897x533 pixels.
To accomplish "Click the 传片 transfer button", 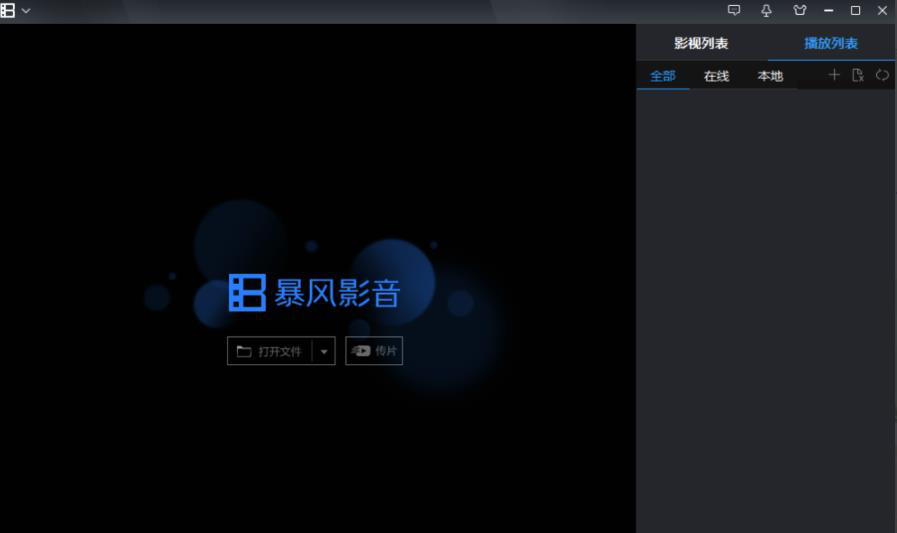I will pyautogui.click(x=374, y=351).
